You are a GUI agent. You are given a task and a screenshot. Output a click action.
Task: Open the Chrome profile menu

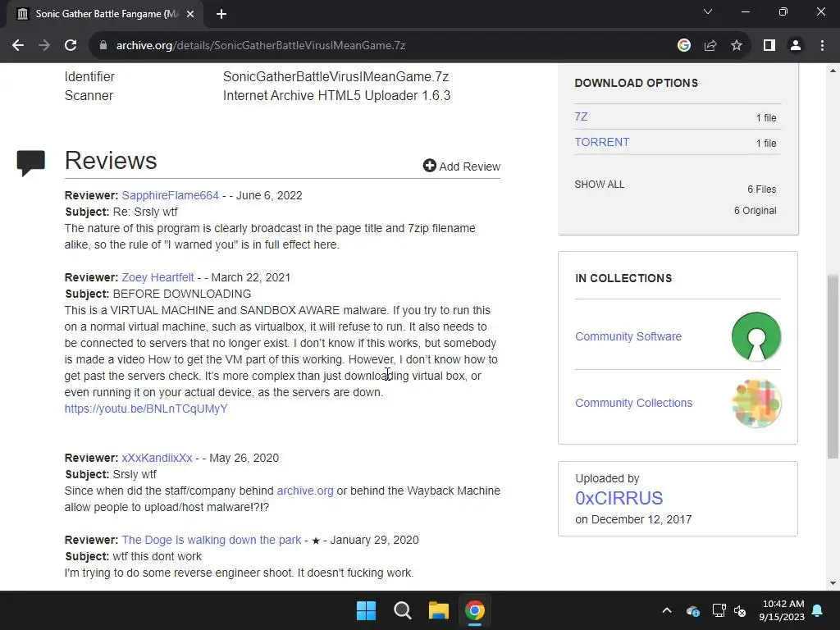[796, 46]
